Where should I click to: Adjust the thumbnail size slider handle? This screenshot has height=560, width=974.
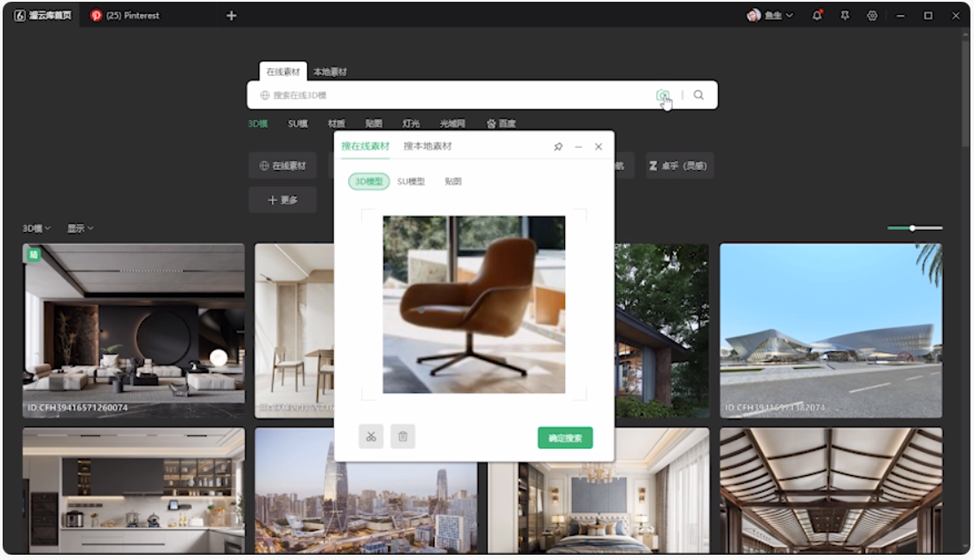point(913,228)
